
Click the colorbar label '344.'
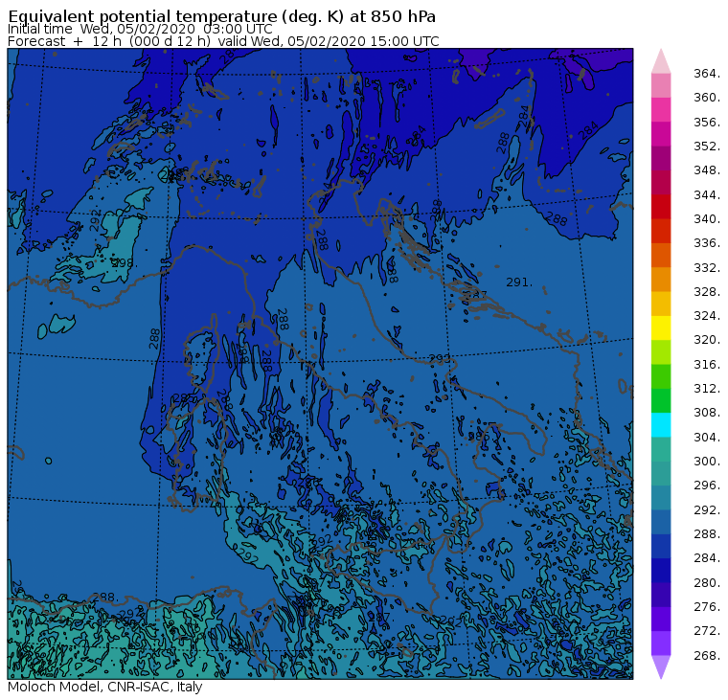tap(707, 195)
